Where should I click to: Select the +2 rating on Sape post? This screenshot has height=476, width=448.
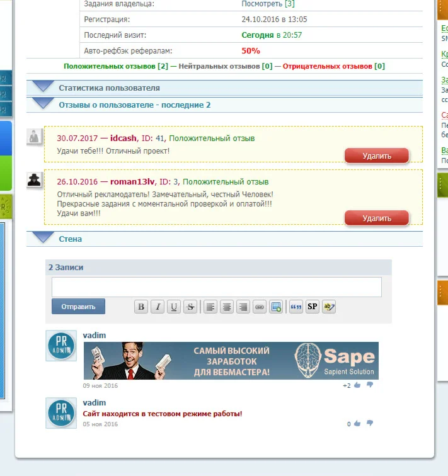(x=347, y=385)
